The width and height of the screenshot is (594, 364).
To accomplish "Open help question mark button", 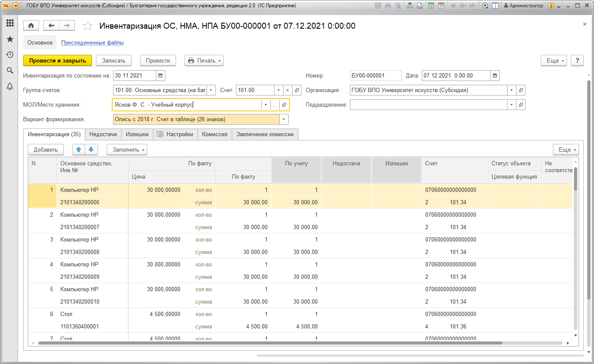I will coord(577,61).
